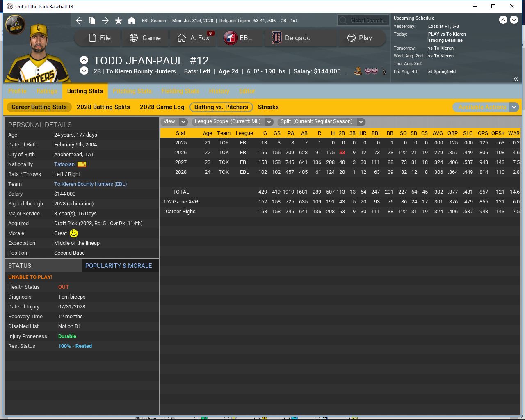
Task: Click the forward arrow navigation icon
Action: pos(105,21)
